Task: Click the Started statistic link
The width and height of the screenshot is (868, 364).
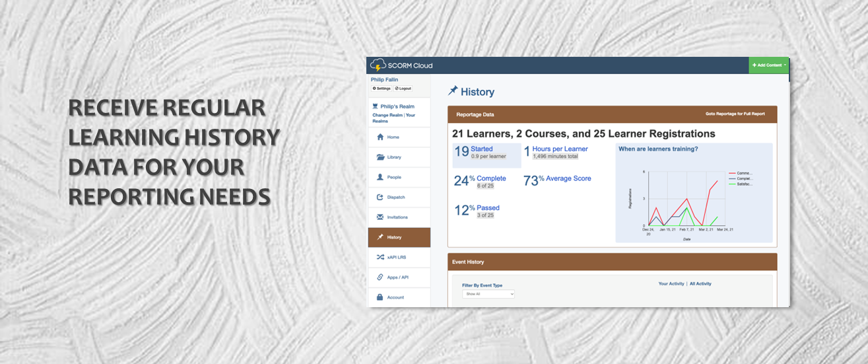Action: (x=482, y=149)
